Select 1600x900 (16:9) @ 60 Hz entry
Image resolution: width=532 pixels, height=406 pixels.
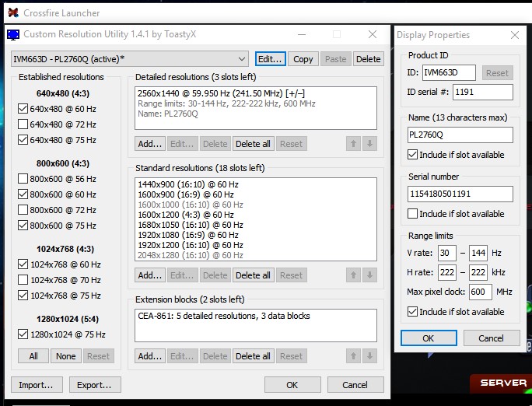pyautogui.click(x=186, y=194)
